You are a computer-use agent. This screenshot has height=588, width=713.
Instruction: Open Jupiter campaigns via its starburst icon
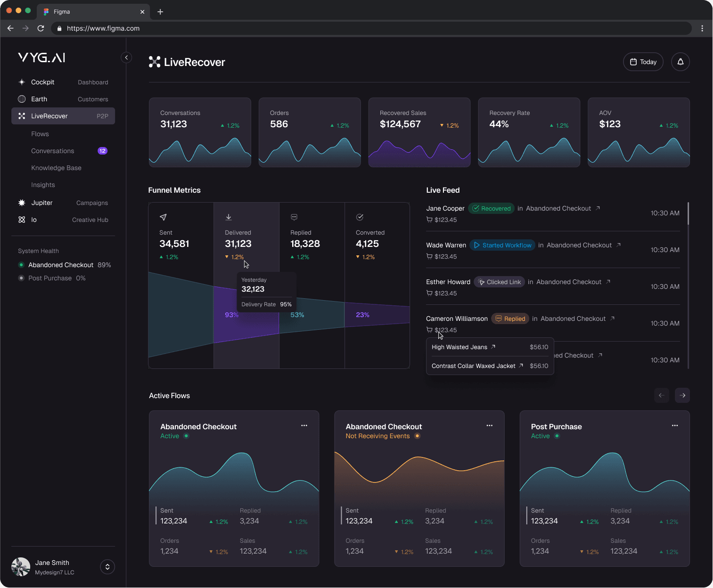(22, 203)
